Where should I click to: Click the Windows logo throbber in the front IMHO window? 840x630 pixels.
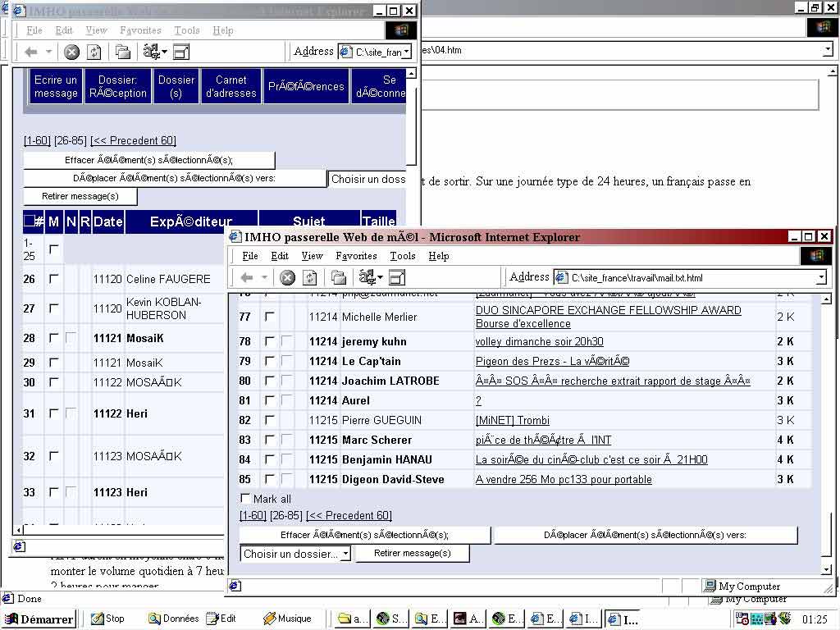coord(815,256)
